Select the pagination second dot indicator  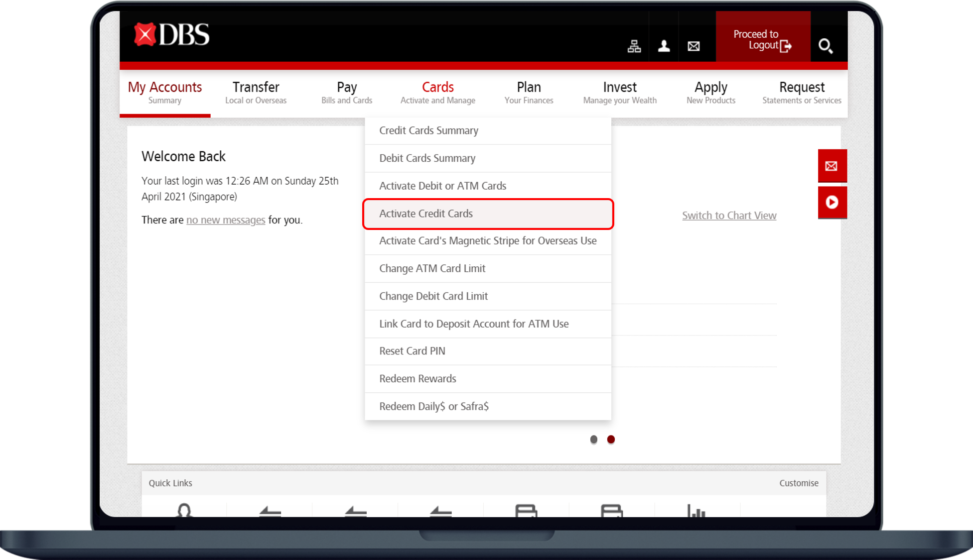pyautogui.click(x=611, y=439)
